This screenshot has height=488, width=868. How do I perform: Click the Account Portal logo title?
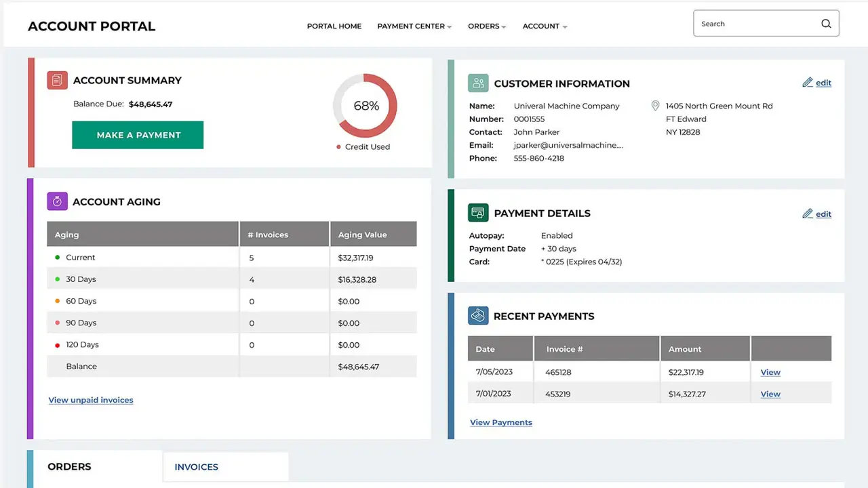92,26
